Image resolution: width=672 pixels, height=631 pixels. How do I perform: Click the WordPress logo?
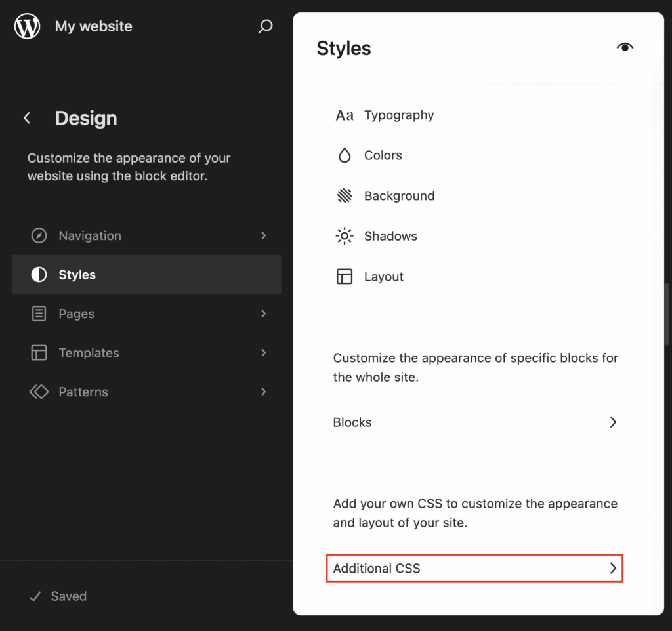26,26
